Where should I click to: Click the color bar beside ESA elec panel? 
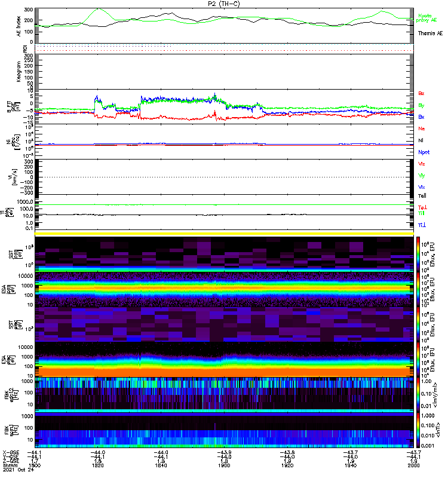tap(418, 359)
